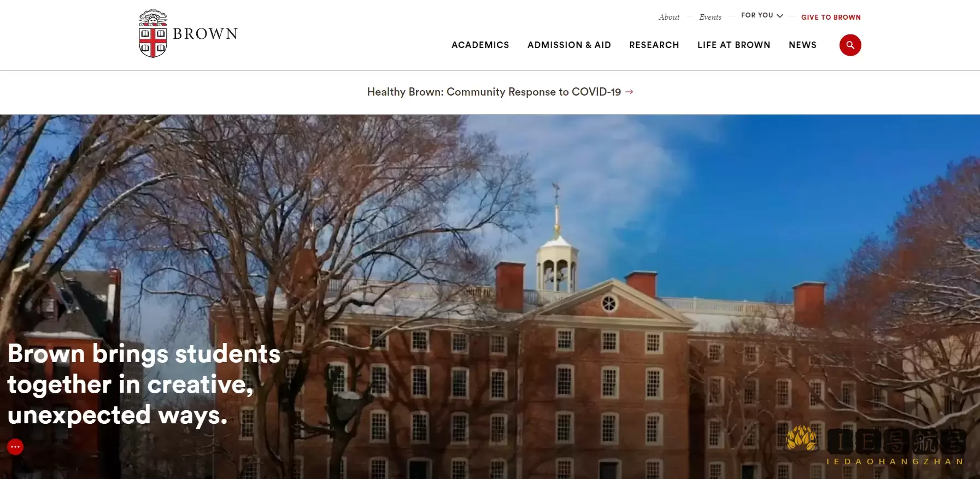The width and height of the screenshot is (980, 479).
Task: Open Healthy Brown COVID-19 response link
Action: 500,92
